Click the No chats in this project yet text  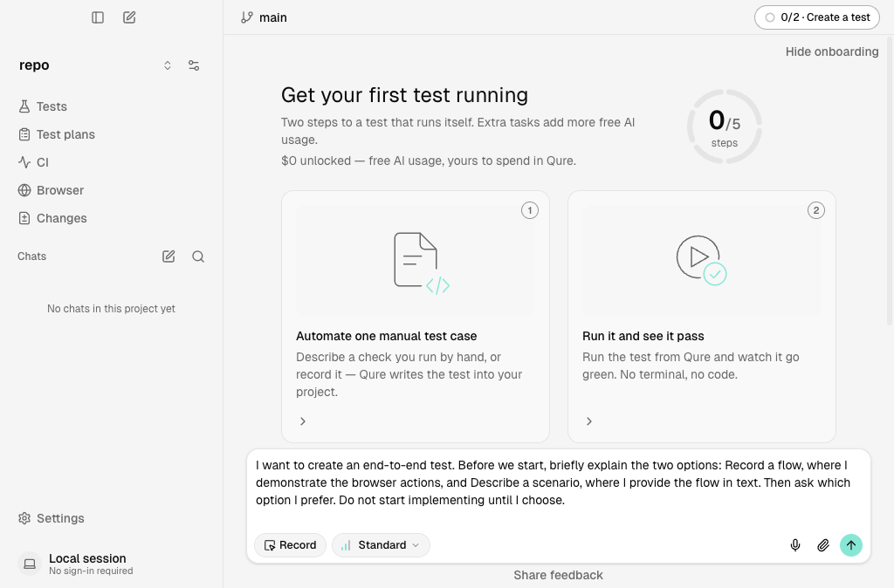pos(111,309)
